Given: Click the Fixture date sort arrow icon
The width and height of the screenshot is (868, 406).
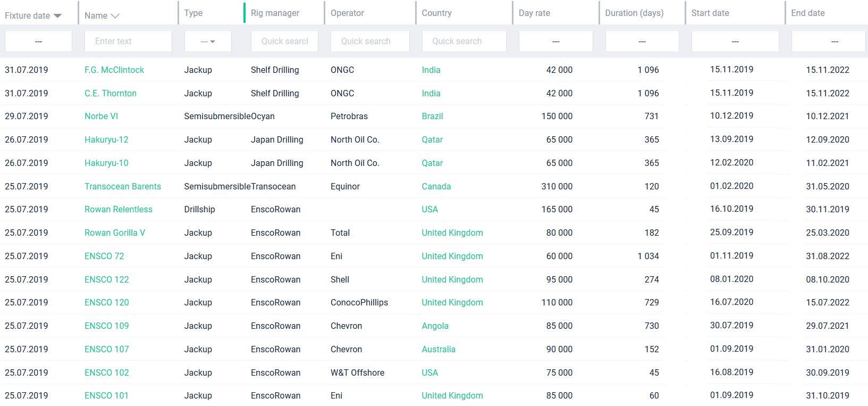Looking at the screenshot, I should 58,16.
